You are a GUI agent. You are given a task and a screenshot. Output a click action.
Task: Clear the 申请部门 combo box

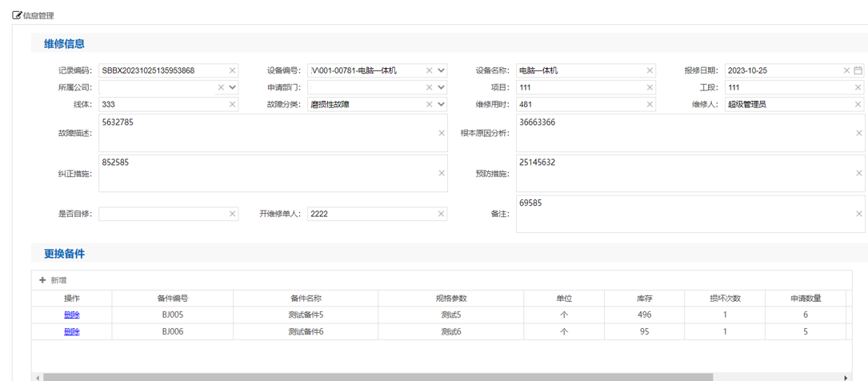[429, 87]
